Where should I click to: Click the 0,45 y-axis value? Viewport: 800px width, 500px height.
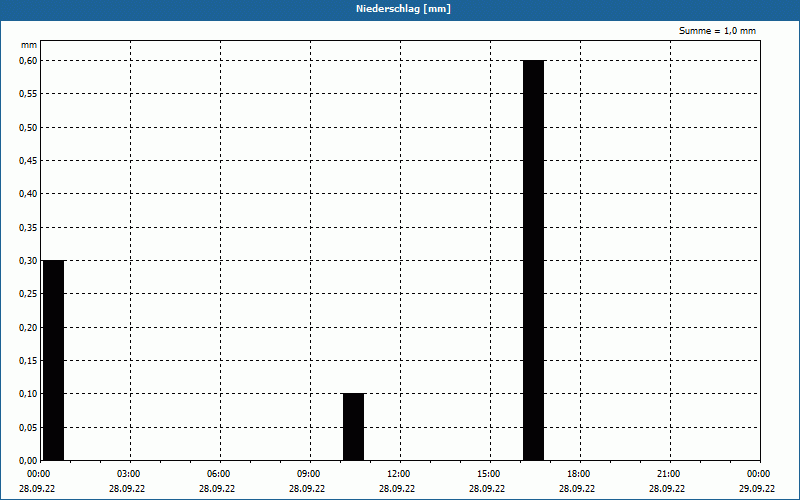pyautogui.click(x=28, y=161)
